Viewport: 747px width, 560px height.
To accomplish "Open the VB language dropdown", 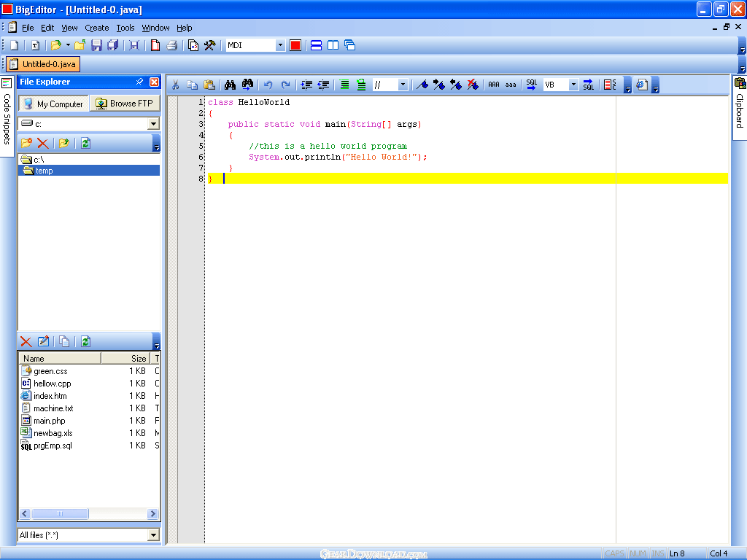I will (573, 85).
